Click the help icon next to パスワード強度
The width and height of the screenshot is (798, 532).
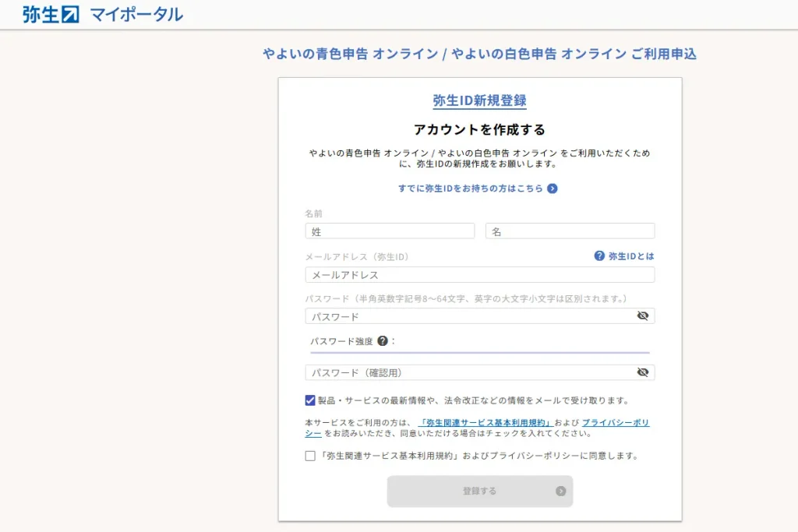(x=383, y=341)
